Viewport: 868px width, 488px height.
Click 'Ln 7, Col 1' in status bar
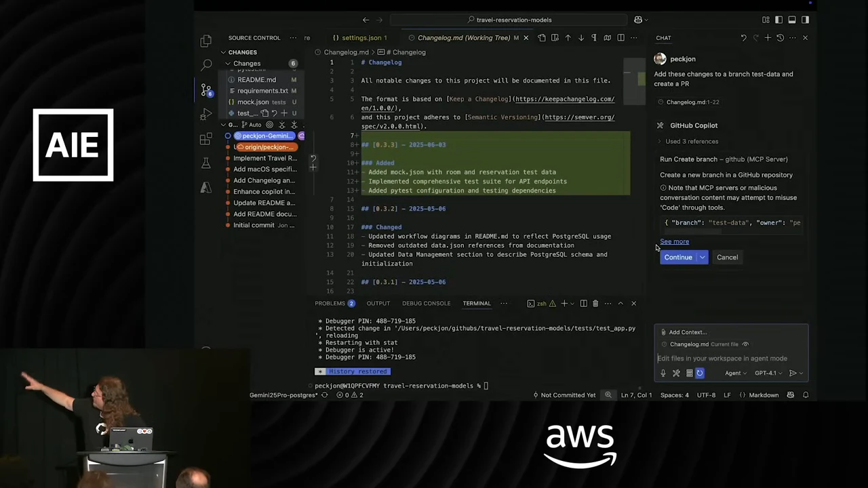[x=636, y=395]
